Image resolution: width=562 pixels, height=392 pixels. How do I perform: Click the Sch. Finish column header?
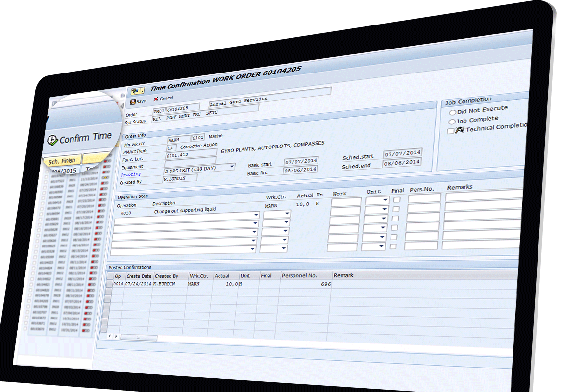(62, 161)
